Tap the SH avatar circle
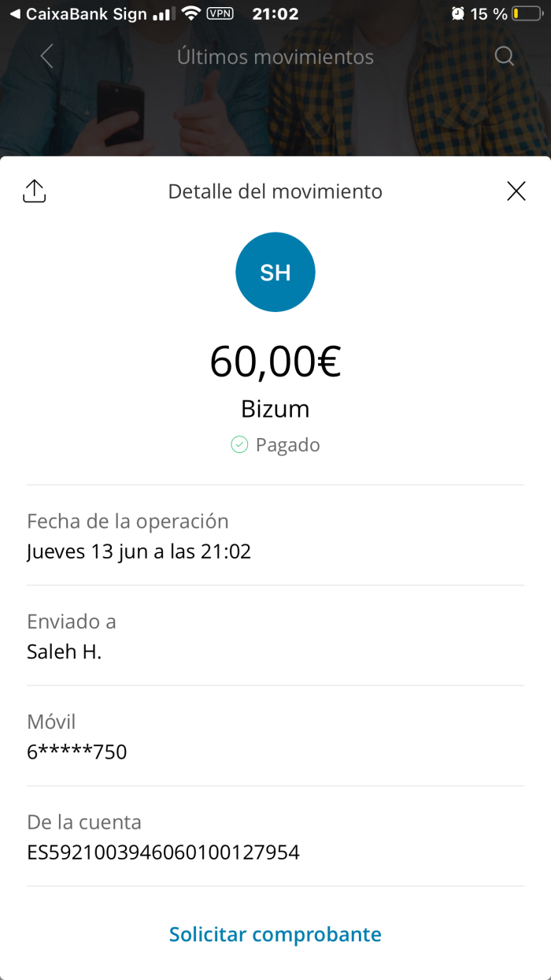The height and width of the screenshot is (980, 551). 275,272
